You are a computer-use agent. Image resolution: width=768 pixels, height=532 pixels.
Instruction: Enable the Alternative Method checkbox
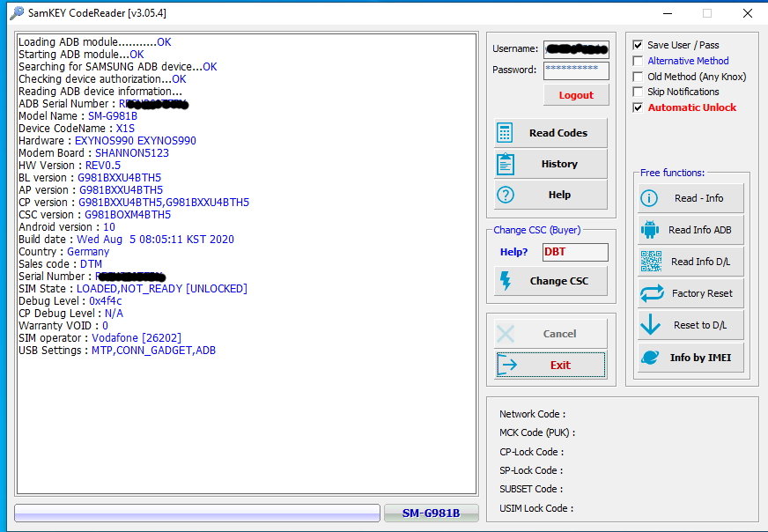click(638, 61)
